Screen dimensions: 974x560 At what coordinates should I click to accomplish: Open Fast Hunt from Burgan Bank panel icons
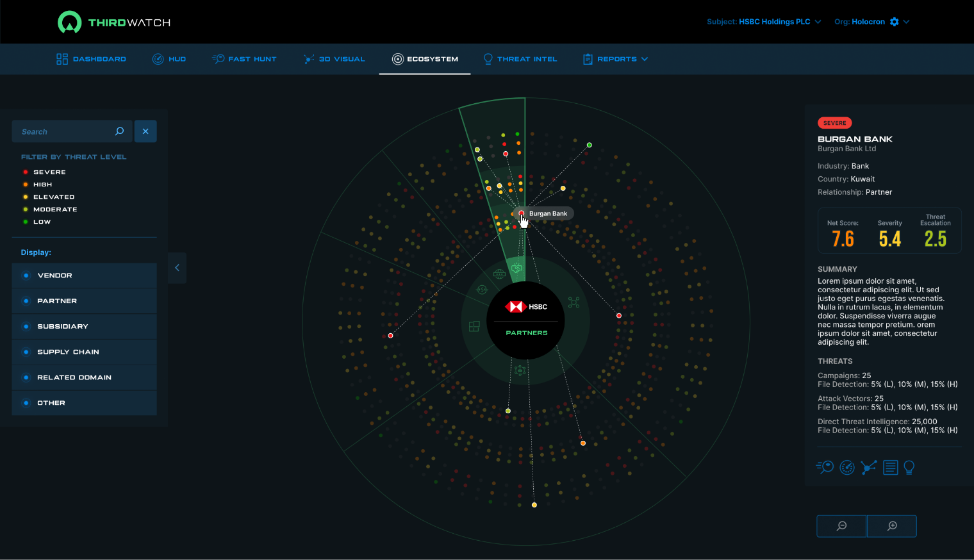click(825, 467)
